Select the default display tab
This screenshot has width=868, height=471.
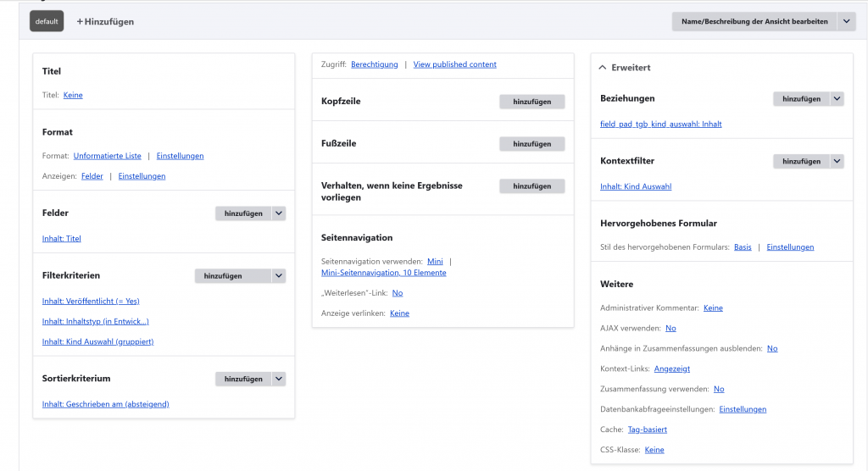47,21
